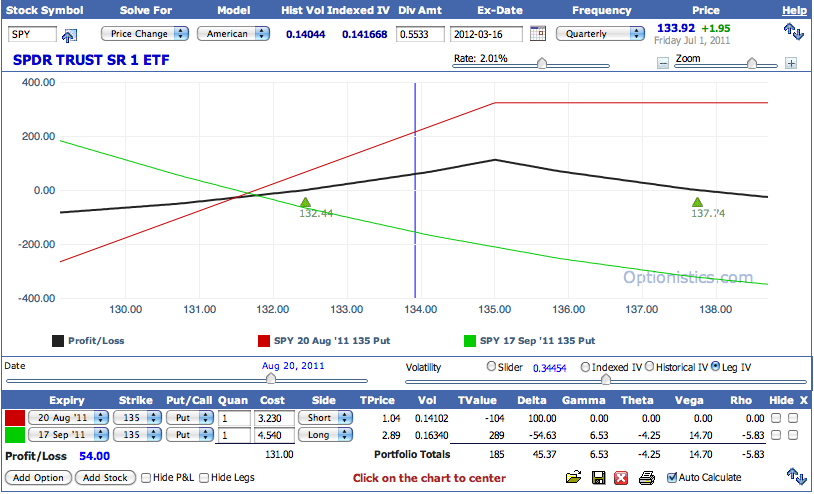Click the Profit/Loss 54.00 value

click(94, 456)
